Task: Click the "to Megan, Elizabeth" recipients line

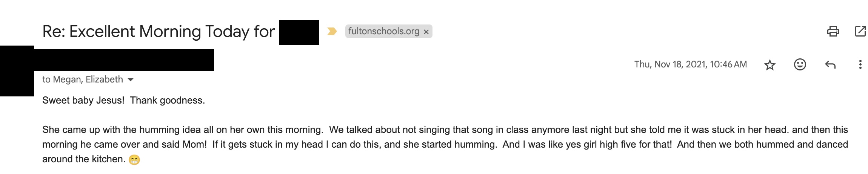Action: pos(82,79)
